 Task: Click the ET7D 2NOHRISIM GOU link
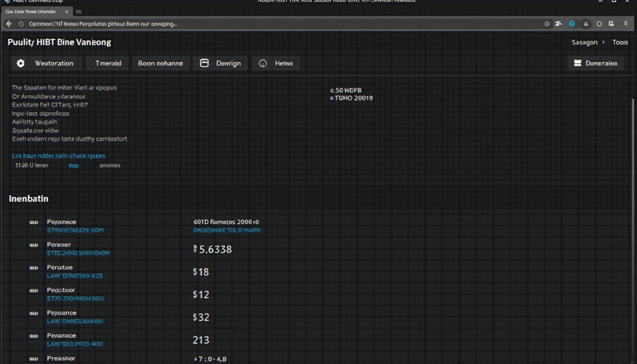click(75, 299)
